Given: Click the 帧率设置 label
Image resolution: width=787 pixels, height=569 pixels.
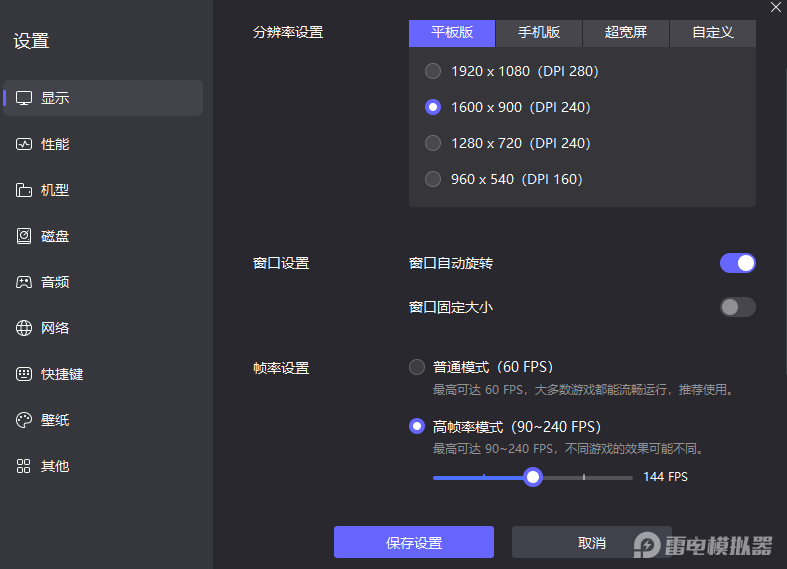Looking at the screenshot, I should coord(281,368).
